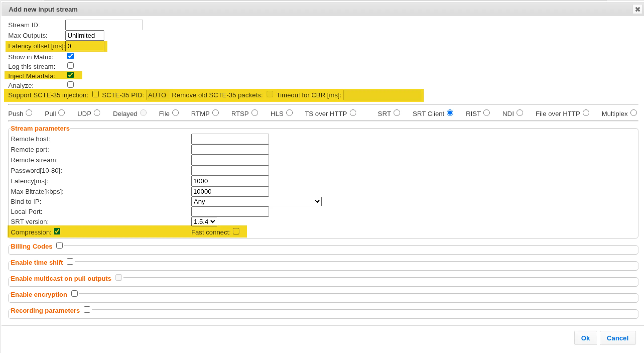Choose the NDI input type
The width and height of the screenshot is (644, 353).
[x=520, y=113]
